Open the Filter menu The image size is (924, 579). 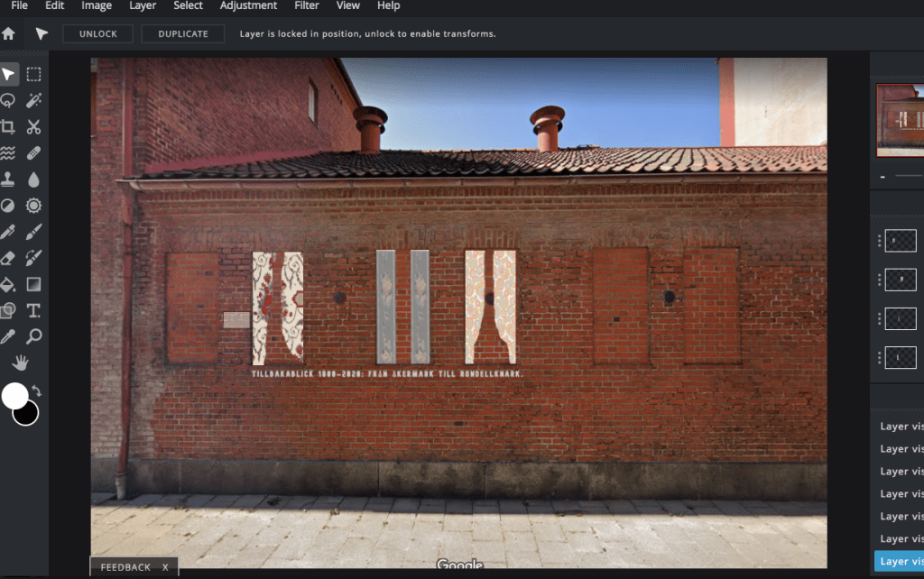click(307, 6)
